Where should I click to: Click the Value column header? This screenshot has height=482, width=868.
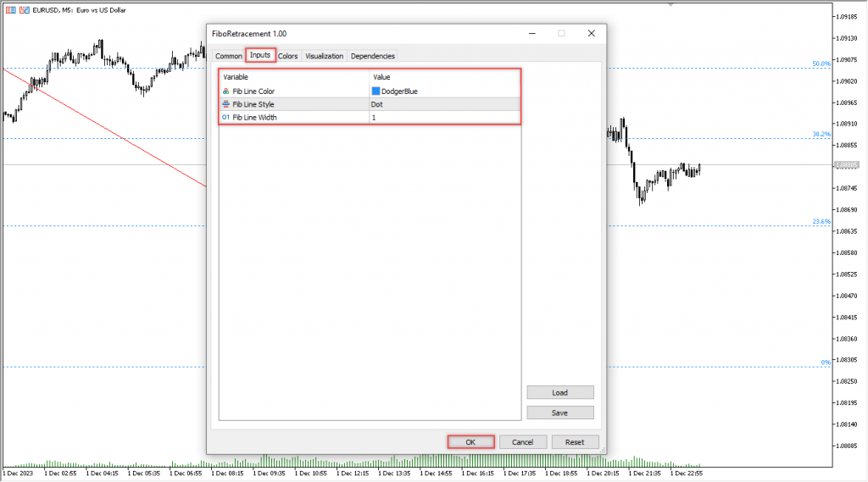381,77
